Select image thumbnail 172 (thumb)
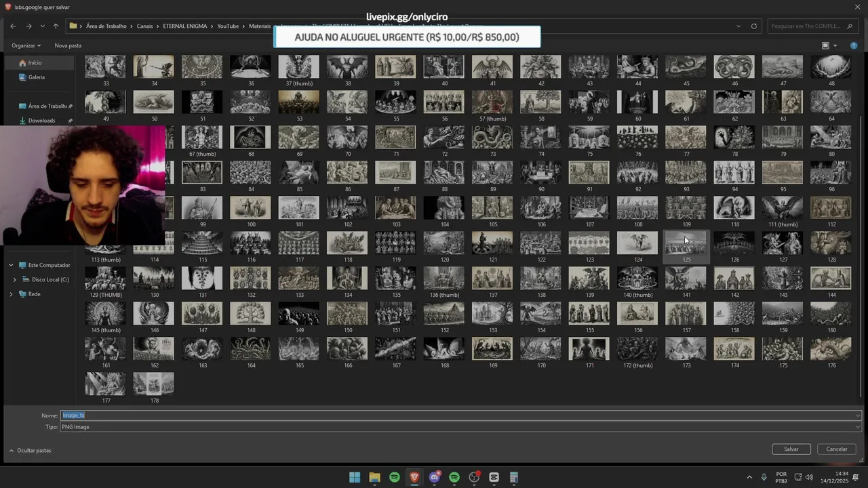This screenshot has height=488, width=868. (x=637, y=353)
